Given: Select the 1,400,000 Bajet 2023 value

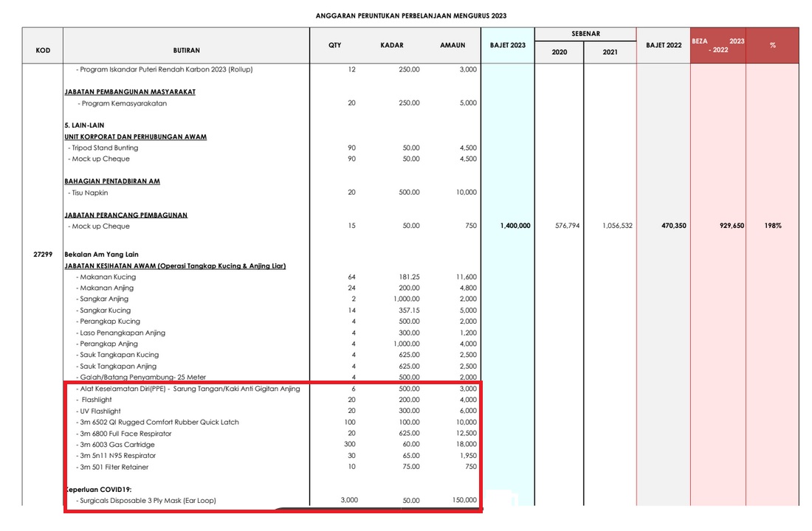Looking at the screenshot, I should 515,226.
